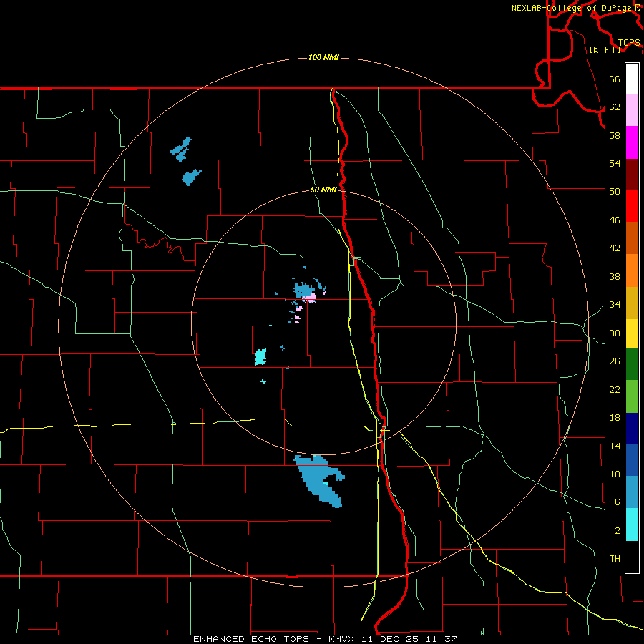Click the "11:37" timestamp in the caption
The image size is (644, 644).
[x=440, y=639]
